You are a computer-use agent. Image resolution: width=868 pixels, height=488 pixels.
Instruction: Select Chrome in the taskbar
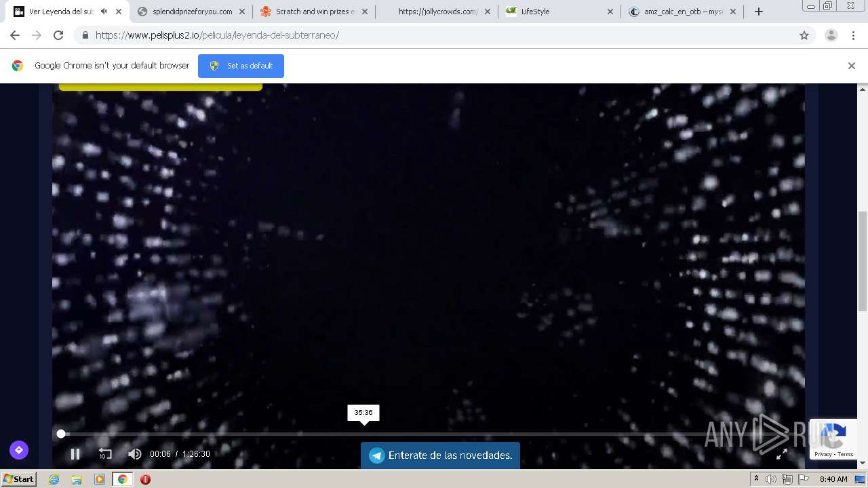point(123,479)
